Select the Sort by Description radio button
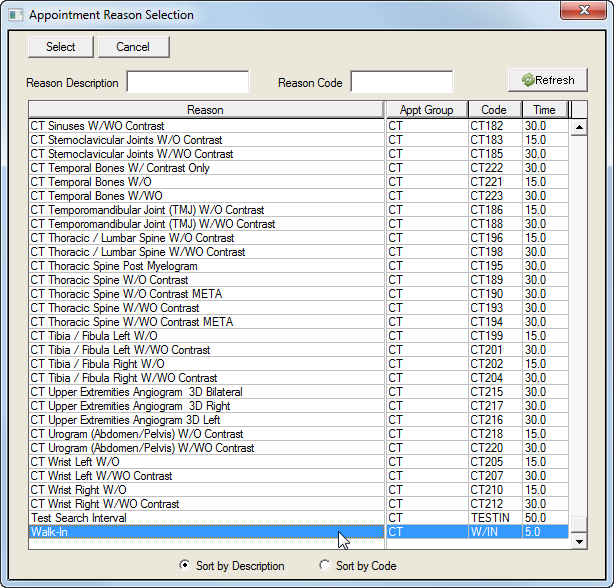Image resolution: width=614 pixels, height=588 pixels. click(x=184, y=566)
